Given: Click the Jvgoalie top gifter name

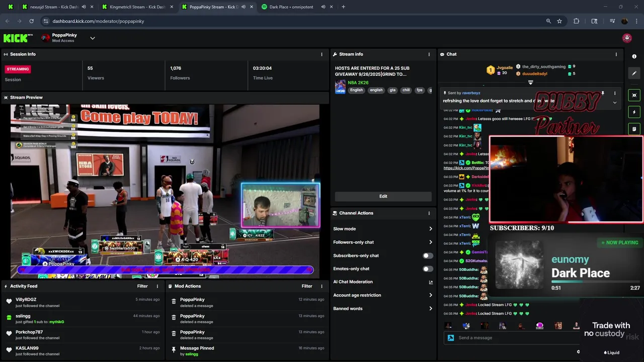Looking at the screenshot, I should [x=505, y=67].
